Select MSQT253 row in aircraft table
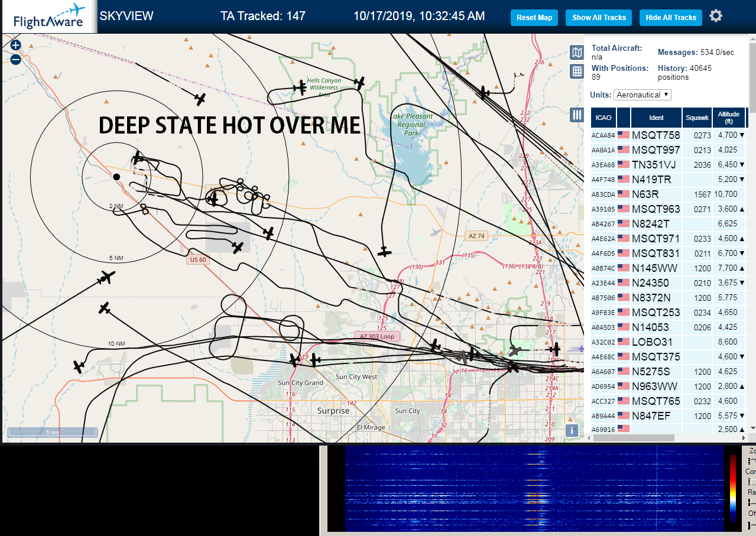 tap(669, 312)
